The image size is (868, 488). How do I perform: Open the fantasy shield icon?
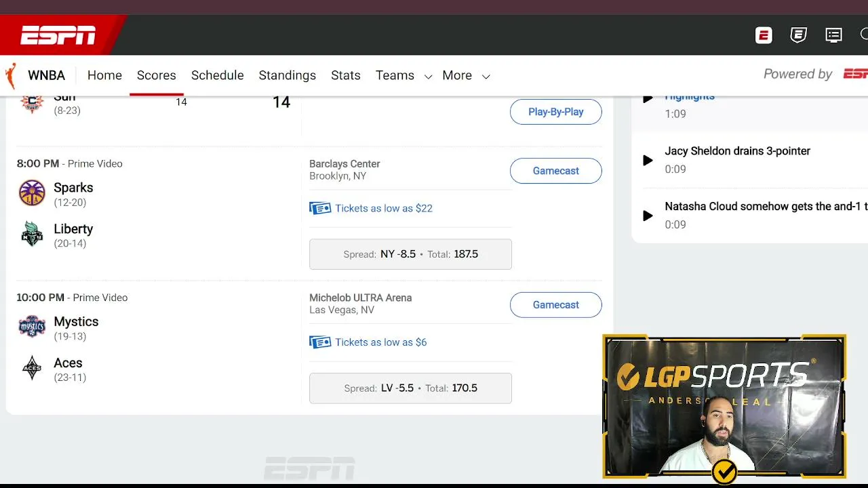coord(799,35)
